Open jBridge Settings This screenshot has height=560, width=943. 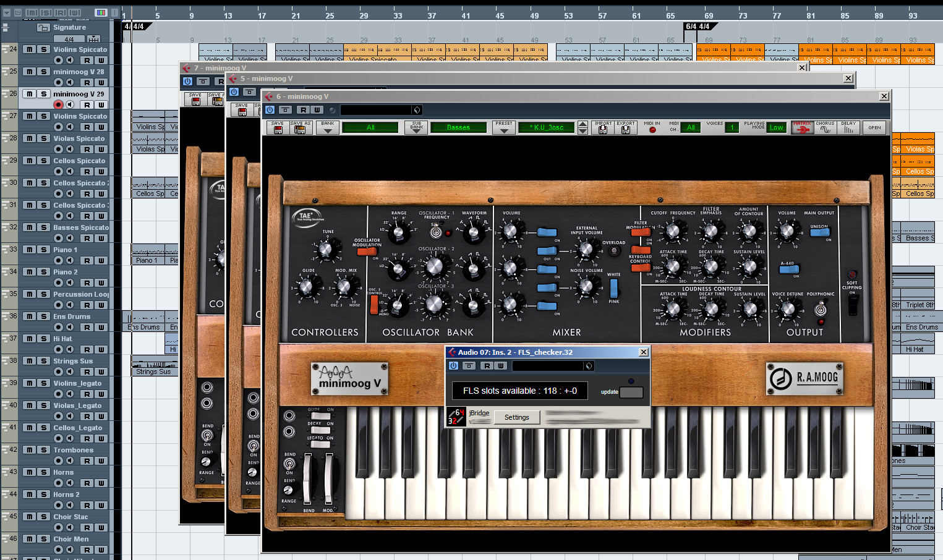(x=517, y=417)
